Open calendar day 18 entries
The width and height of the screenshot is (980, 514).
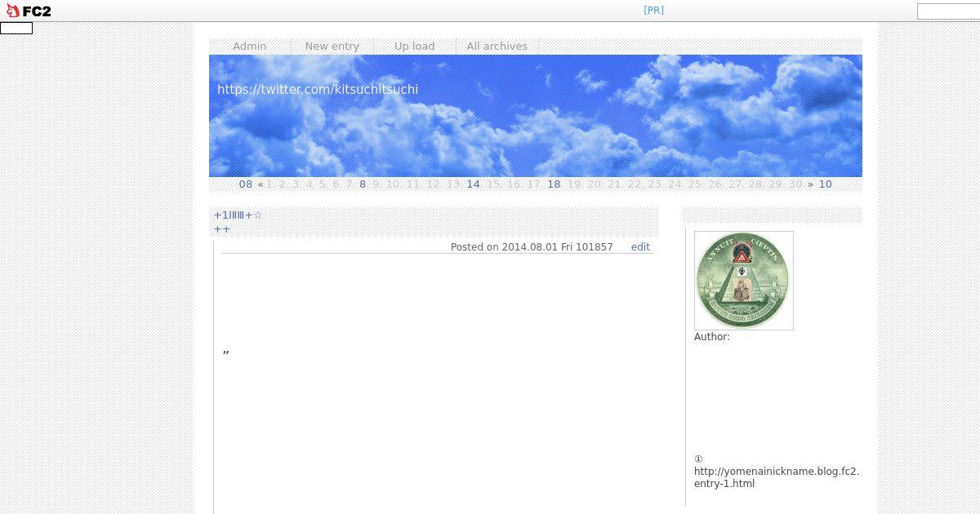tap(555, 184)
